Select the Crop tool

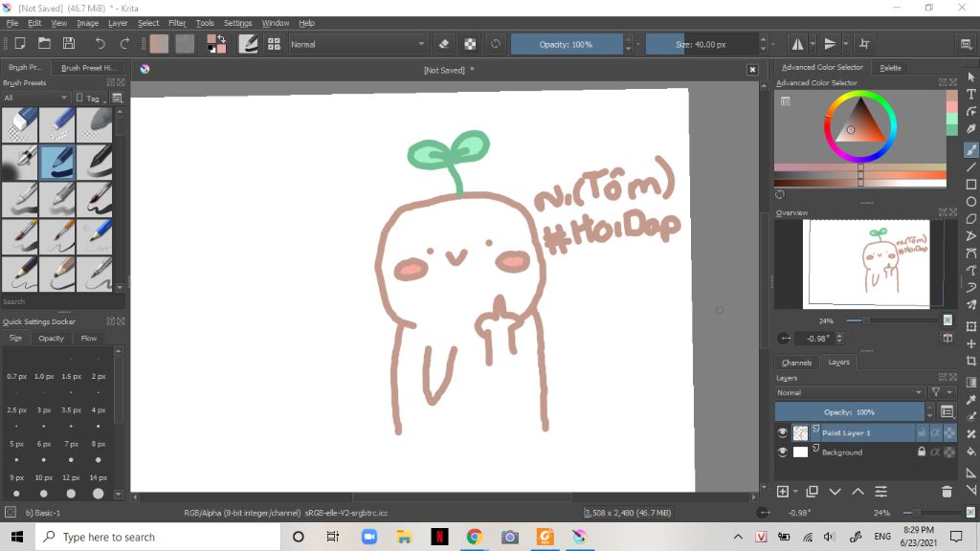(970, 361)
